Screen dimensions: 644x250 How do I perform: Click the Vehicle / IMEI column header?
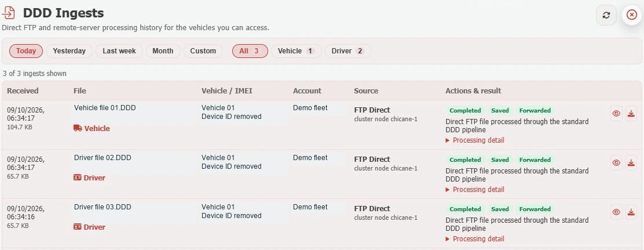(226, 91)
